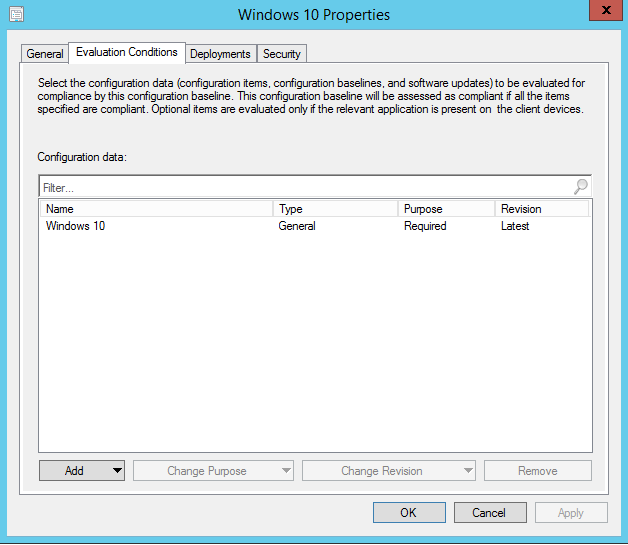This screenshot has width=628, height=545.
Task: Expand the Change Revision dropdown
Action: pyautogui.click(x=388, y=471)
